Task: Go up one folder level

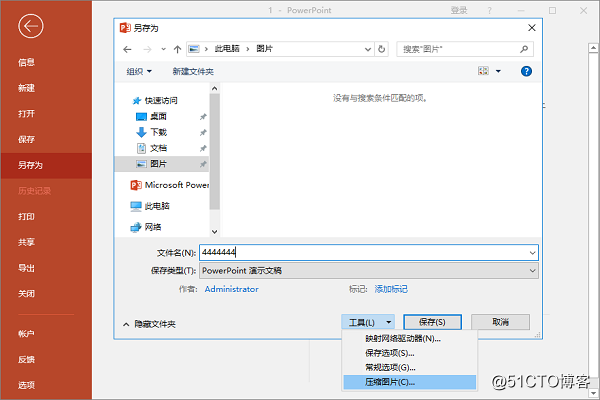Action: (177, 49)
